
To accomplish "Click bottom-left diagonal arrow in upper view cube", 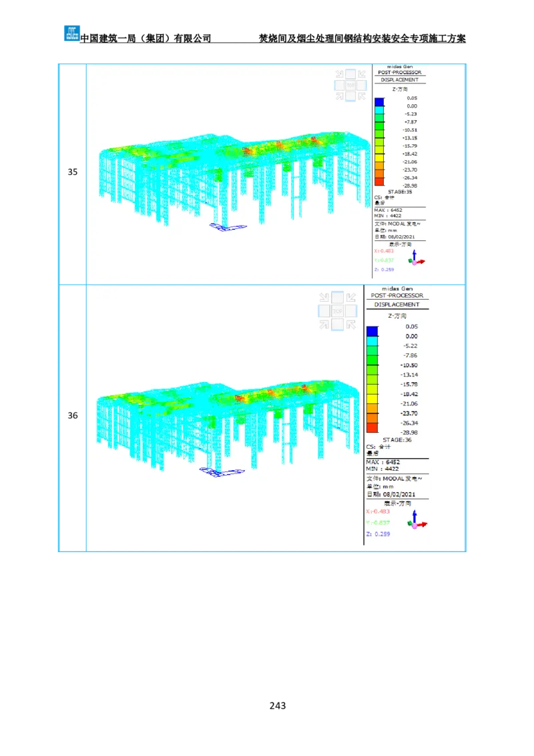I will [x=339, y=96].
